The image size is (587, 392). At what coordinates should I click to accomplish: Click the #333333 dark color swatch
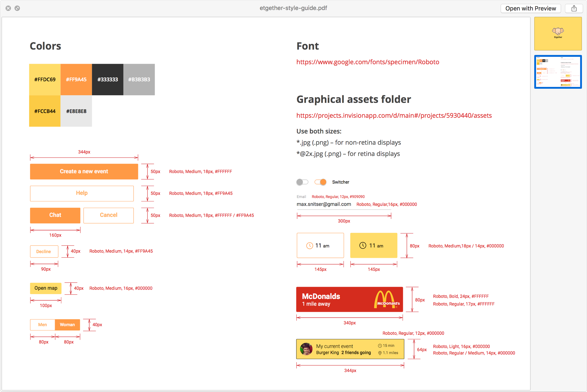tap(108, 79)
